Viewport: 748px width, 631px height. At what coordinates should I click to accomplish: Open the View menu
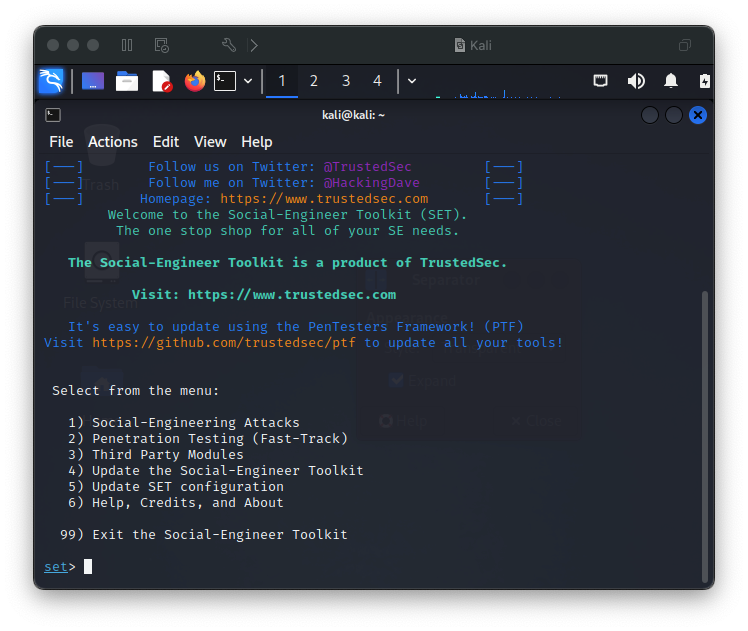coord(210,142)
